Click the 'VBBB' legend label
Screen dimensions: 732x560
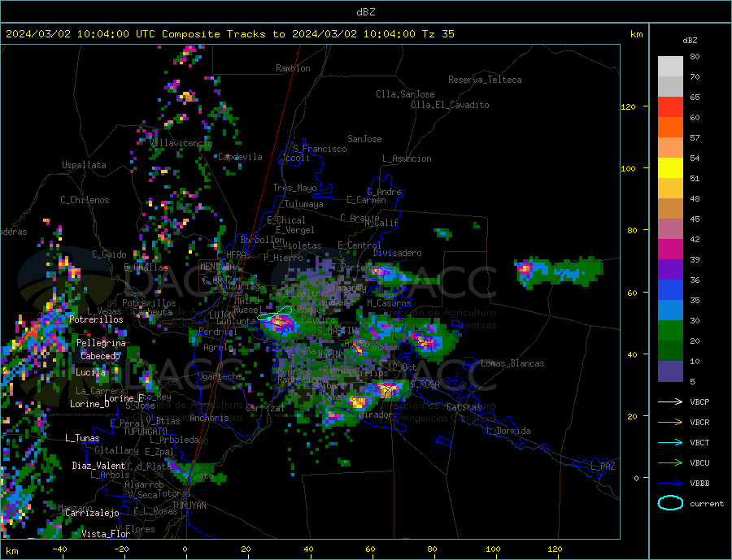699,484
